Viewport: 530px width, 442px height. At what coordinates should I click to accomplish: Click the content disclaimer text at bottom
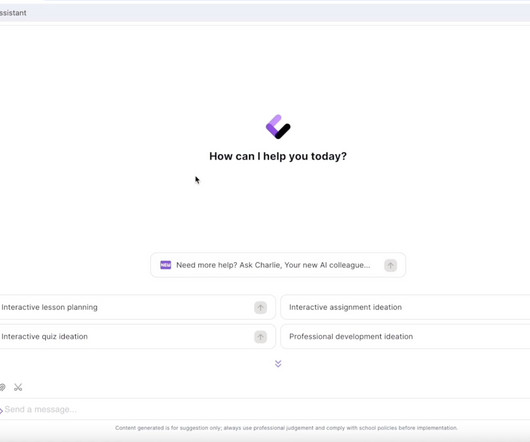(x=286, y=428)
